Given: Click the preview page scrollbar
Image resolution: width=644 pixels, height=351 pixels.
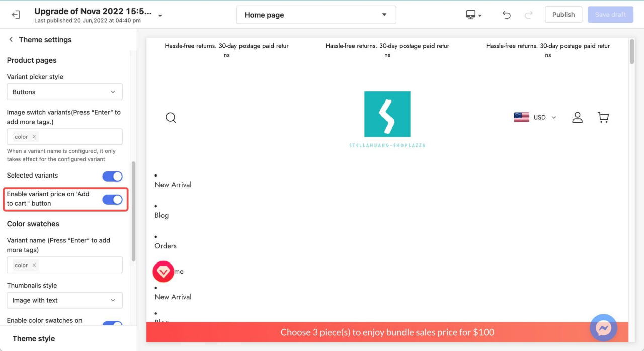Looking at the screenshot, I should [632, 52].
